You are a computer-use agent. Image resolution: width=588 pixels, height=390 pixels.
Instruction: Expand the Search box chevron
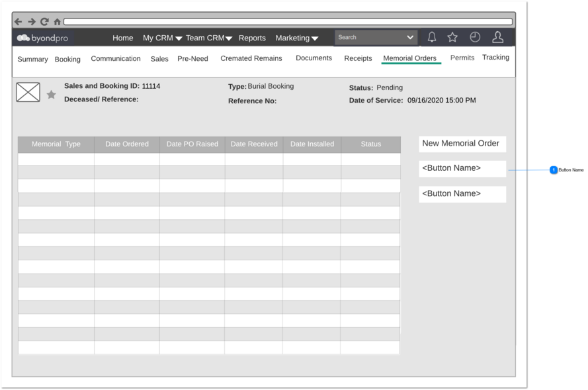click(x=410, y=37)
